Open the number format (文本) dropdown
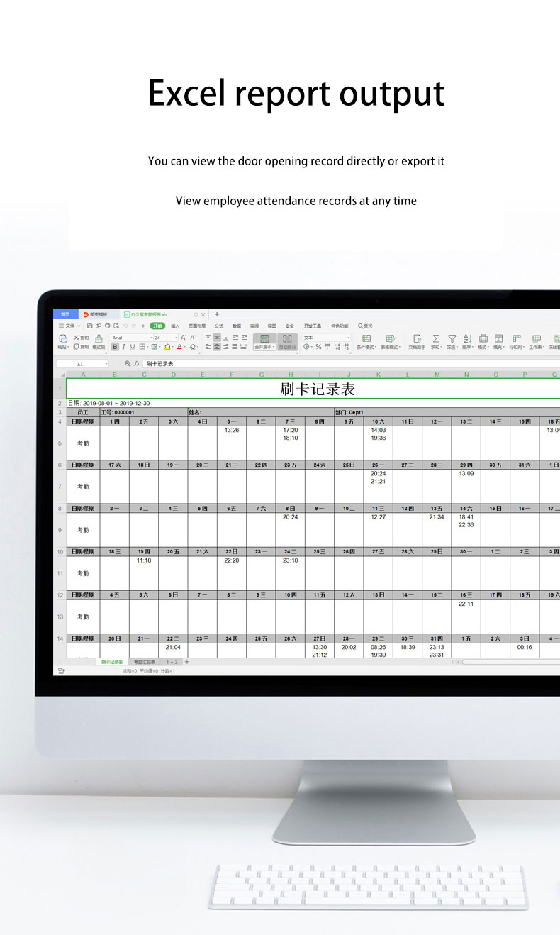 pyautogui.click(x=348, y=338)
